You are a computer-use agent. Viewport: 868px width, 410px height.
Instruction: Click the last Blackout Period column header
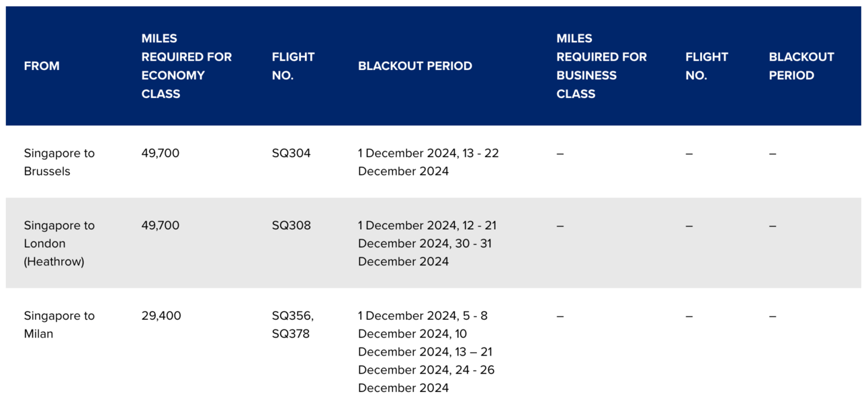pos(801,66)
